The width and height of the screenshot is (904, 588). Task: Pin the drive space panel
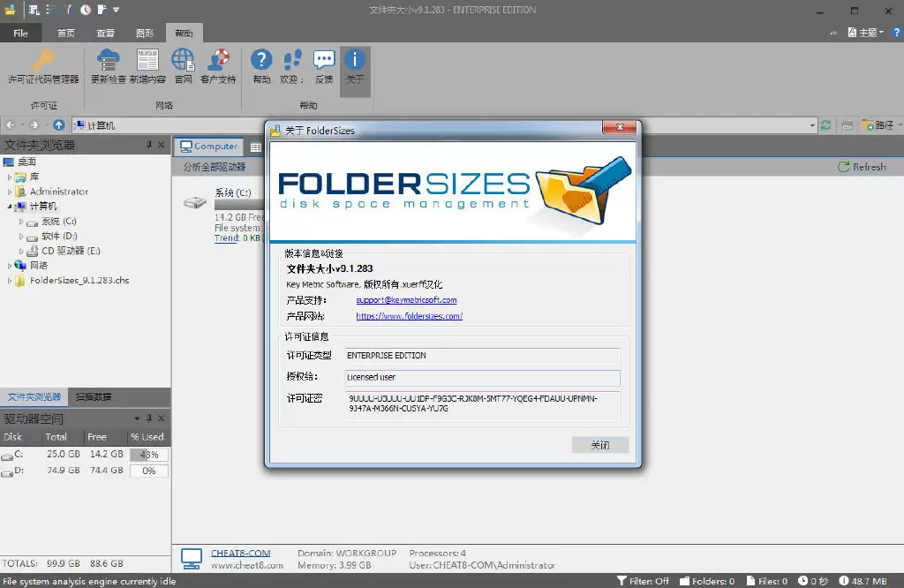(148, 418)
